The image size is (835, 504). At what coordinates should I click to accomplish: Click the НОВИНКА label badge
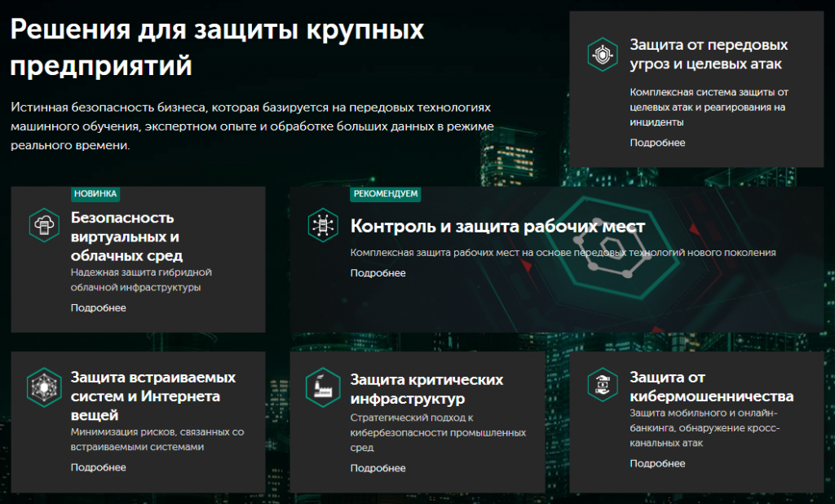coord(94,195)
